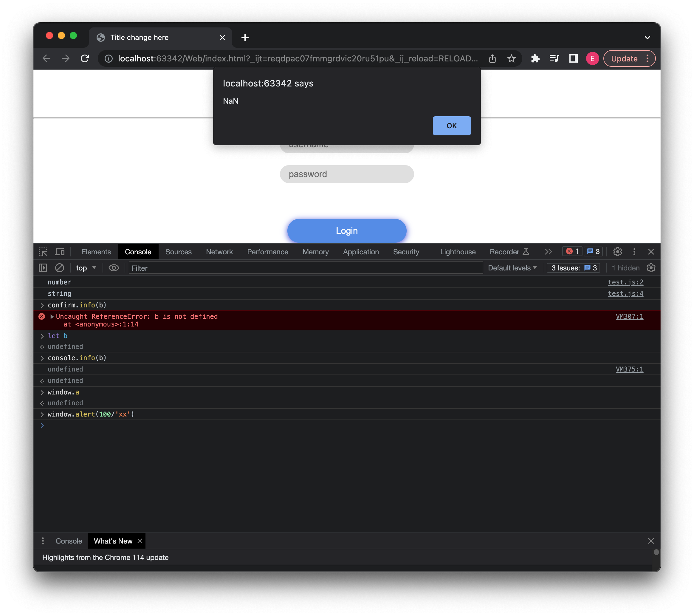Screen dimensions: 694x616
Task: Open the Recorder tab
Action: point(509,252)
